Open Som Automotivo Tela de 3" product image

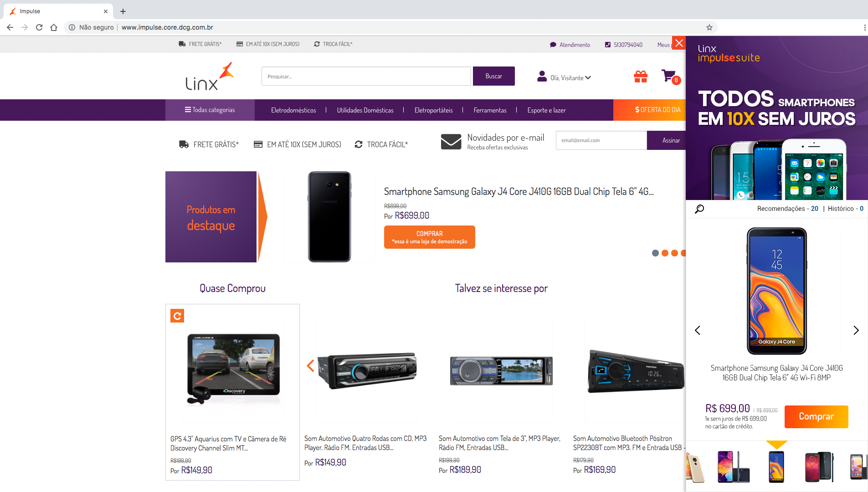pyautogui.click(x=501, y=371)
